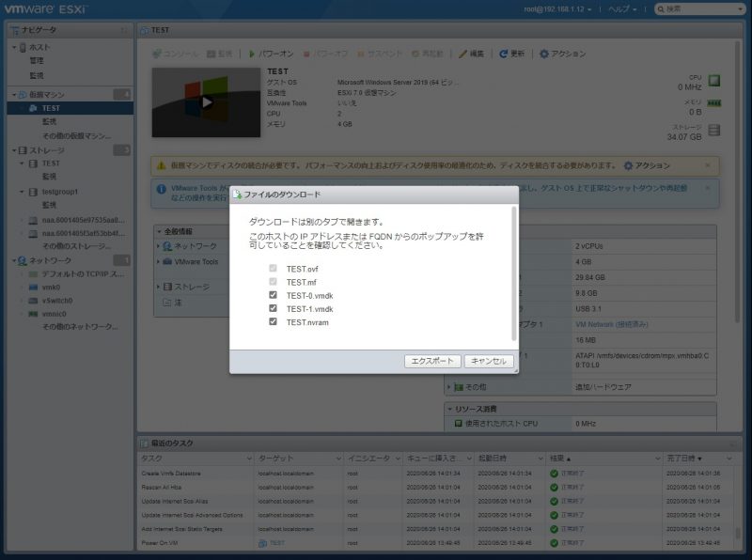
Task: Select vmnic0 in navigator
Action: tap(54, 314)
